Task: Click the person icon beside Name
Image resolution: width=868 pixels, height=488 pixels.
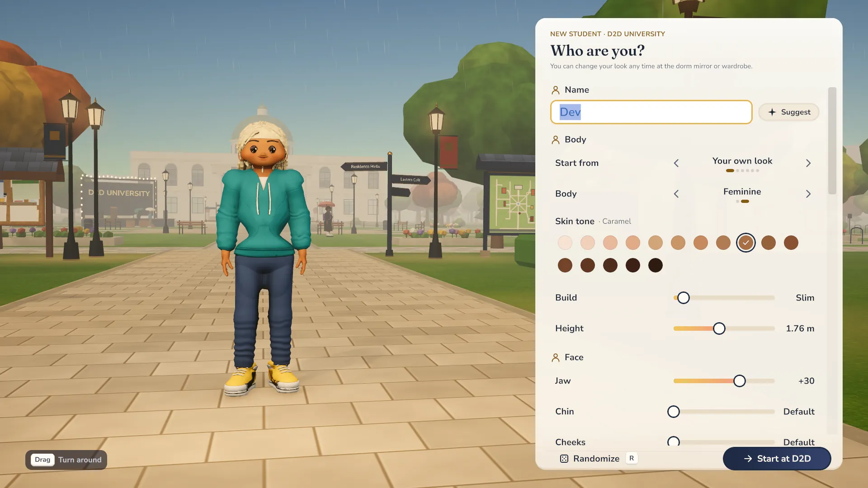Action: point(556,90)
